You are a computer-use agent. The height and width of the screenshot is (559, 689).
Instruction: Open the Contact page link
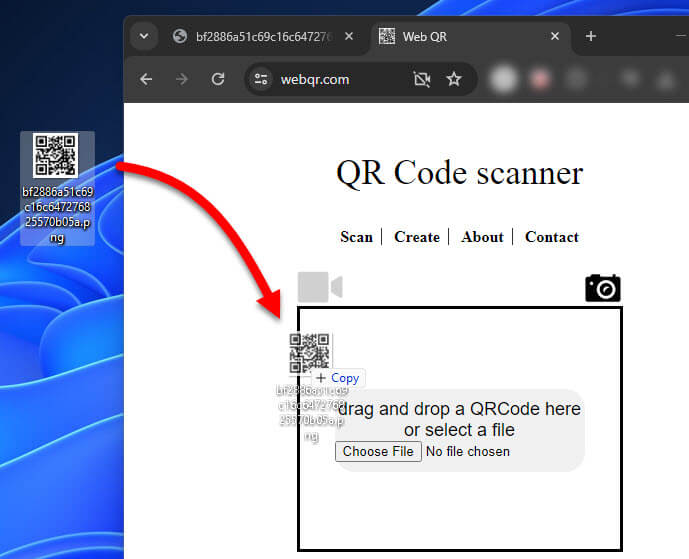point(552,237)
